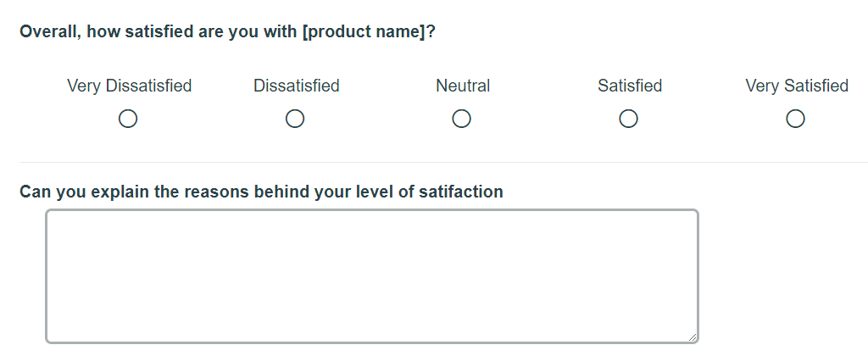The width and height of the screenshot is (868, 356).
Task: Click the 'Dissatisfied' text label
Action: 296,86
